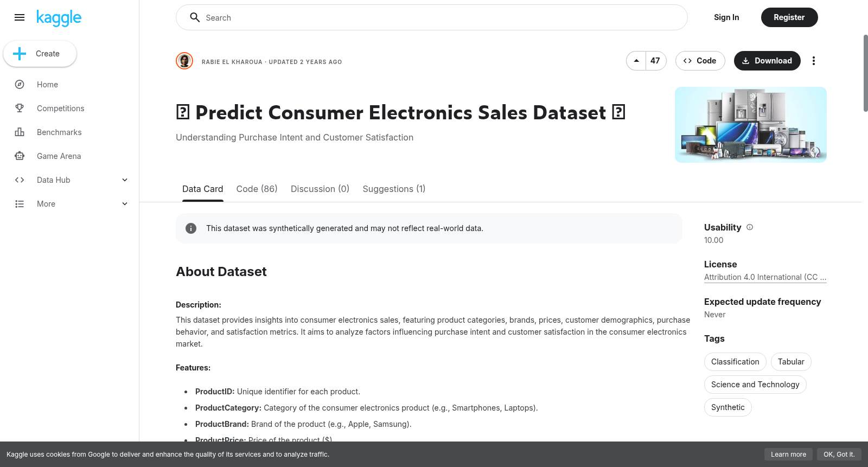Screen dimensions: 868x467
Task: Open the hamburger navigation menu
Action: point(20,17)
